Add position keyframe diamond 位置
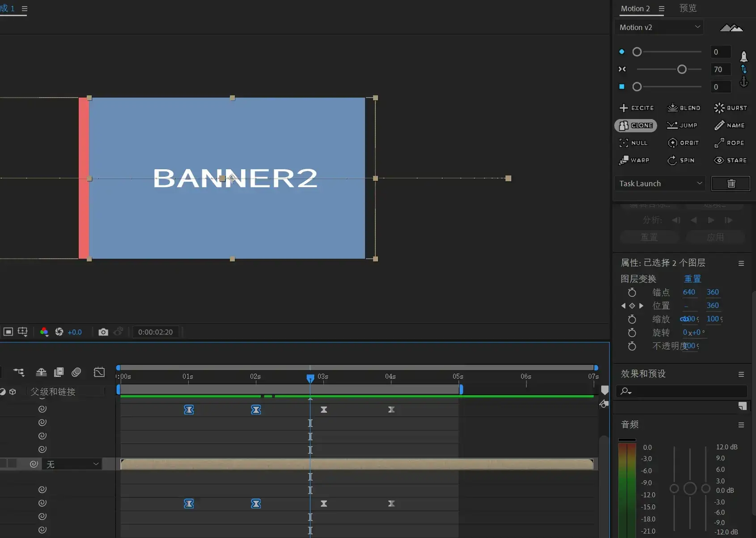Image resolution: width=756 pixels, height=538 pixels. coord(632,306)
